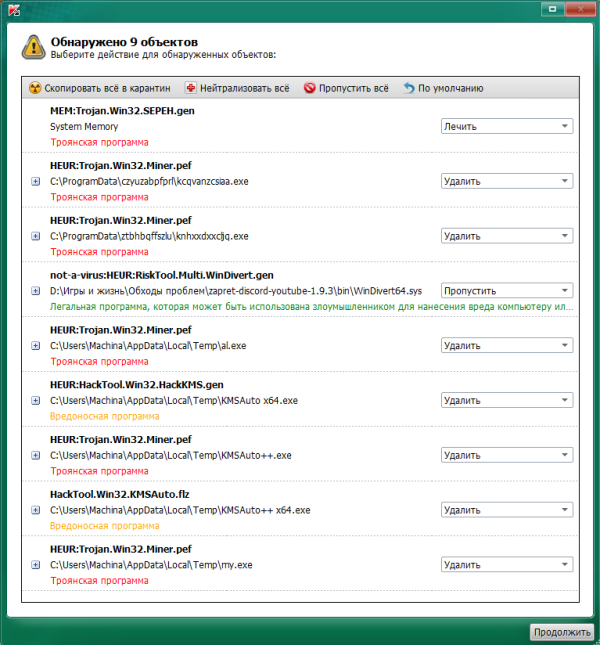Expand the my.exe threat entry
Screen dimensions: 600x645
pos(36,565)
